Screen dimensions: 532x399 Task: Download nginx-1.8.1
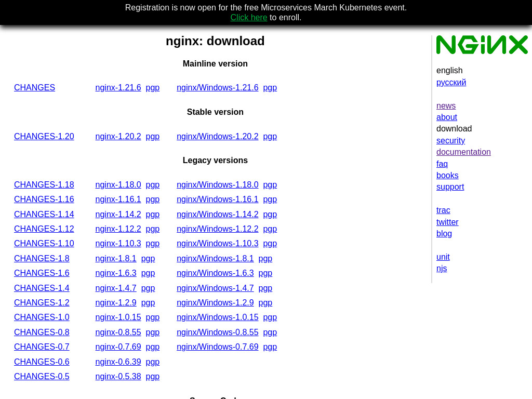(x=116, y=258)
